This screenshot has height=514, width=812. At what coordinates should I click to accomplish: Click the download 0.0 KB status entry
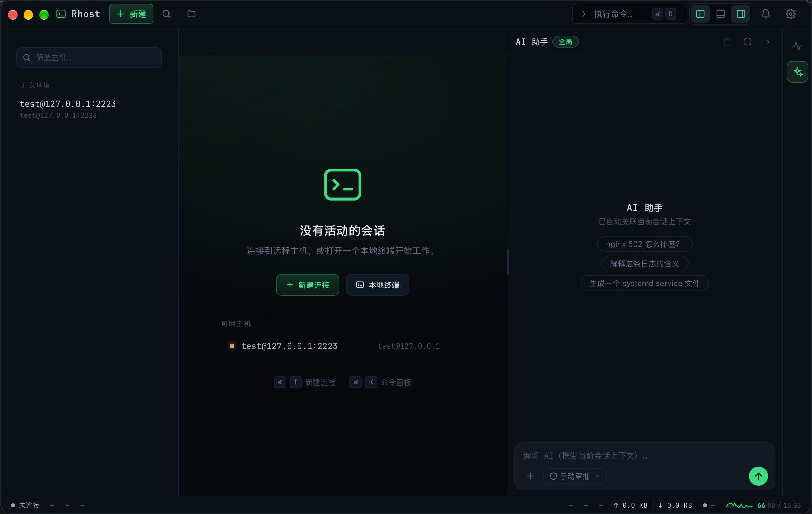point(675,505)
